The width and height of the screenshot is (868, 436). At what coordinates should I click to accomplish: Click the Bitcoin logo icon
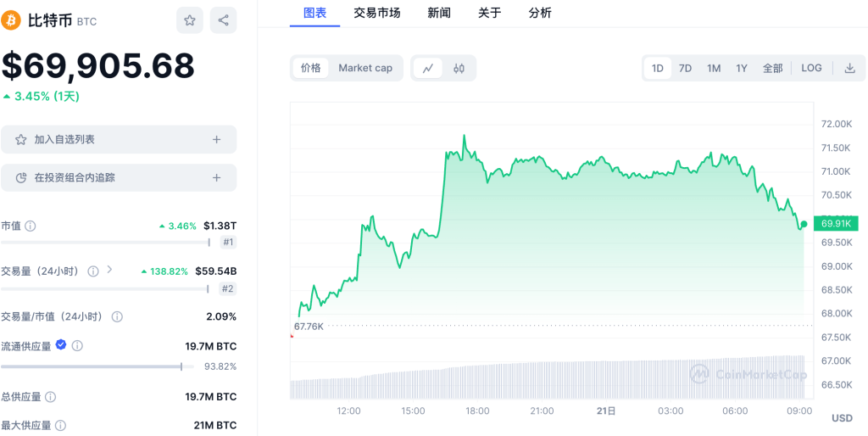[x=12, y=20]
